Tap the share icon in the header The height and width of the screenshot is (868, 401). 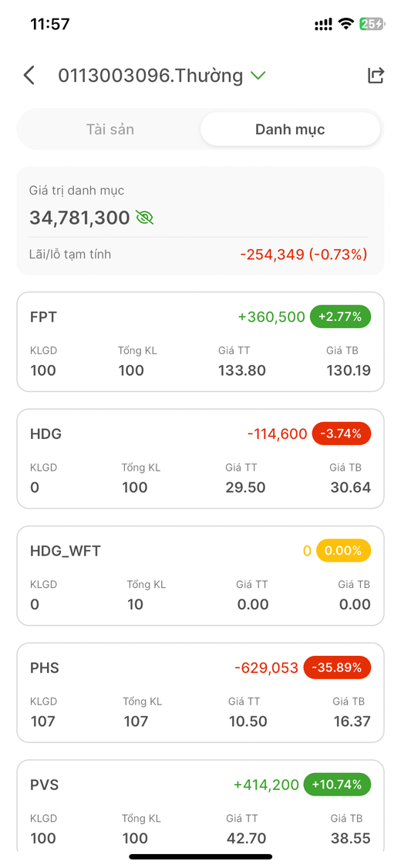click(x=376, y=76)
